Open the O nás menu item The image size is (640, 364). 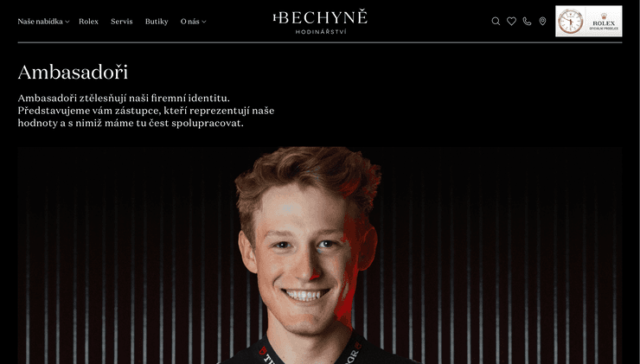(189, 22)
